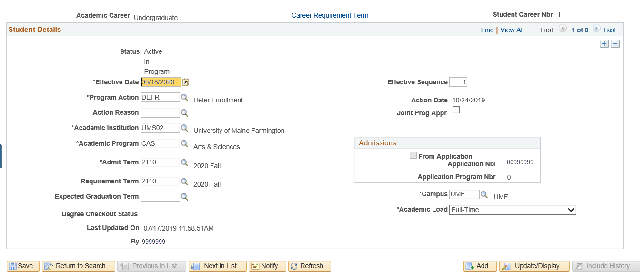Click the Action Reason lookup magnifier
644x273 pixels.
pyautogui.click(x=184, y=113)
